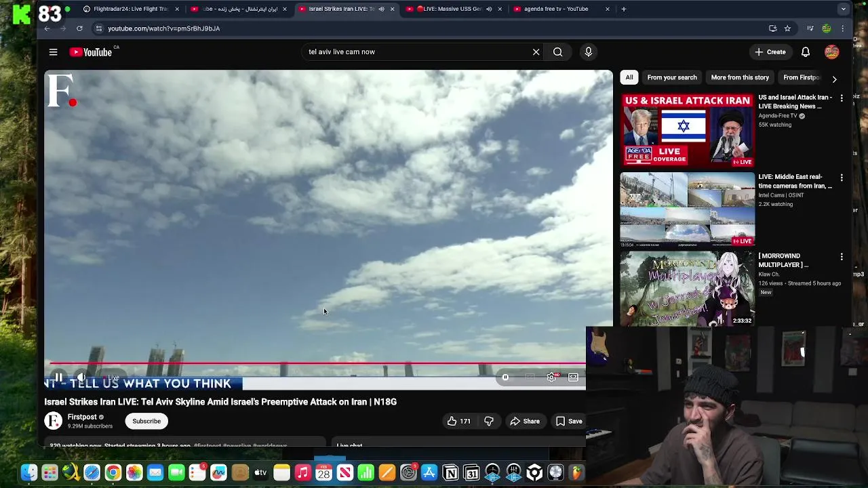Open Middle East real-time cameras thumbnail
868x488 pixels.
[687, 209]
